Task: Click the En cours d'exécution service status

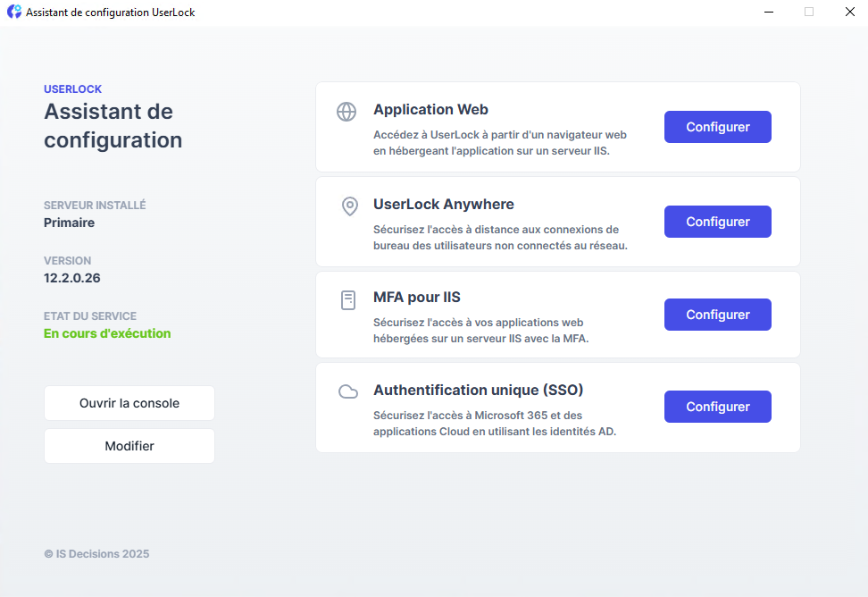Action: point(107,333)
